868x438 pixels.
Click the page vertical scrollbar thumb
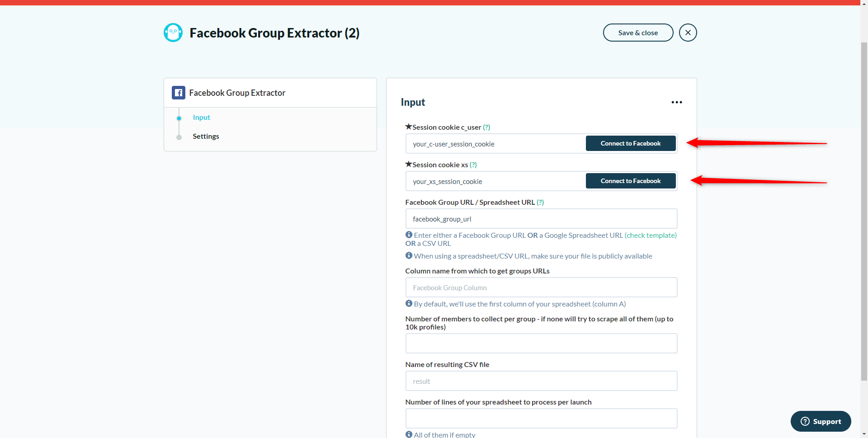pyautogui.click(x=864, y=212)
